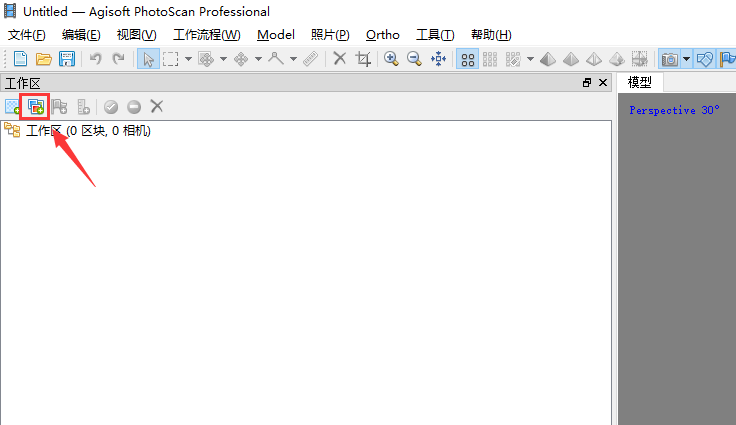Image resolution: width=736 pixels, height=425 pixels.
Task: Select the Ruler measurement tool
Action: coord(310,59)
